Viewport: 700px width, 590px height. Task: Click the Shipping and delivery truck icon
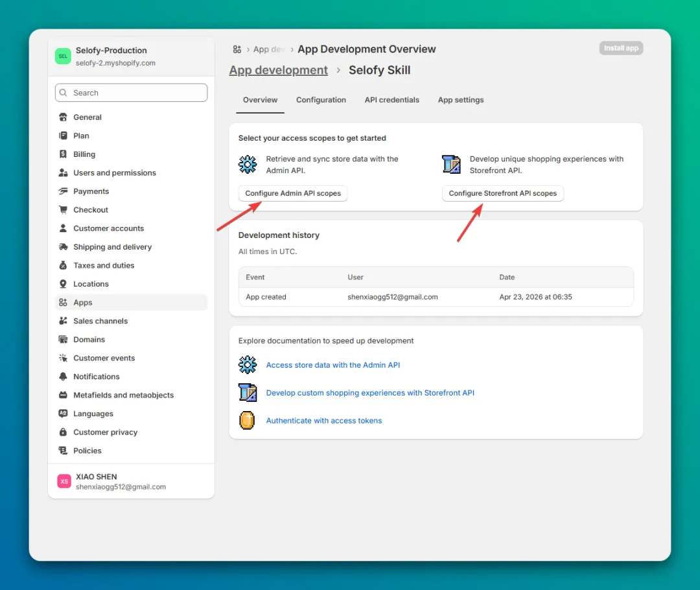pyautogui.click(x=63, y=247)
